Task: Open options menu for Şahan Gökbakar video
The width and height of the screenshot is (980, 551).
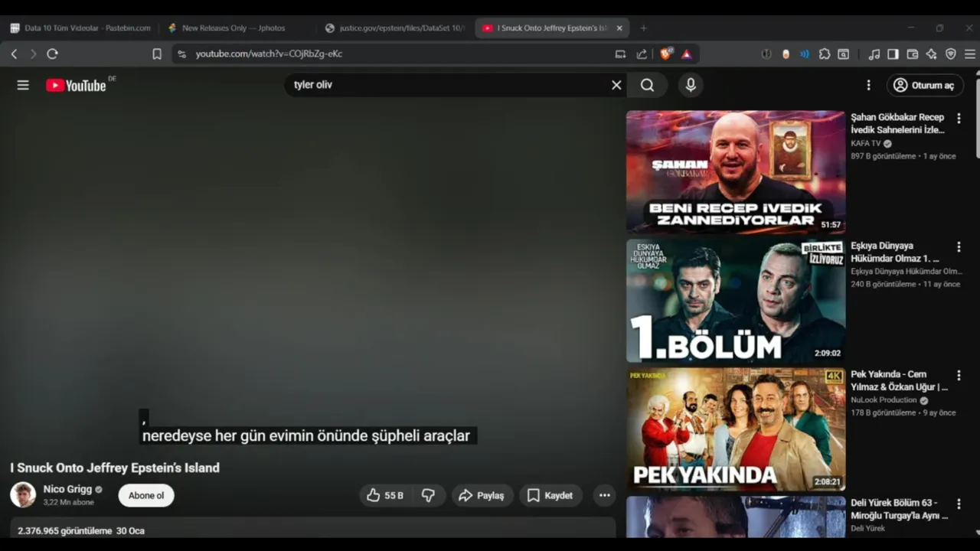Action: pyautogui.click(x=959, y=119)
